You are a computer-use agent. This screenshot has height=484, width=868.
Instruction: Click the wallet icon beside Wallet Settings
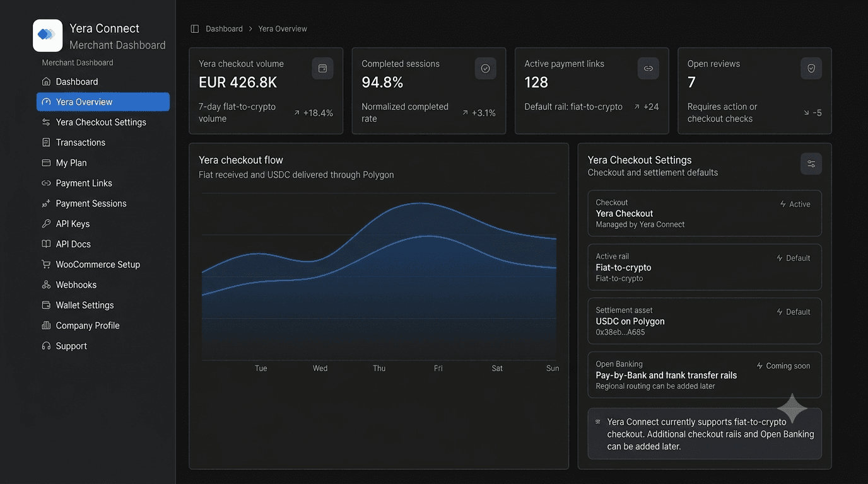pos(46,305)
